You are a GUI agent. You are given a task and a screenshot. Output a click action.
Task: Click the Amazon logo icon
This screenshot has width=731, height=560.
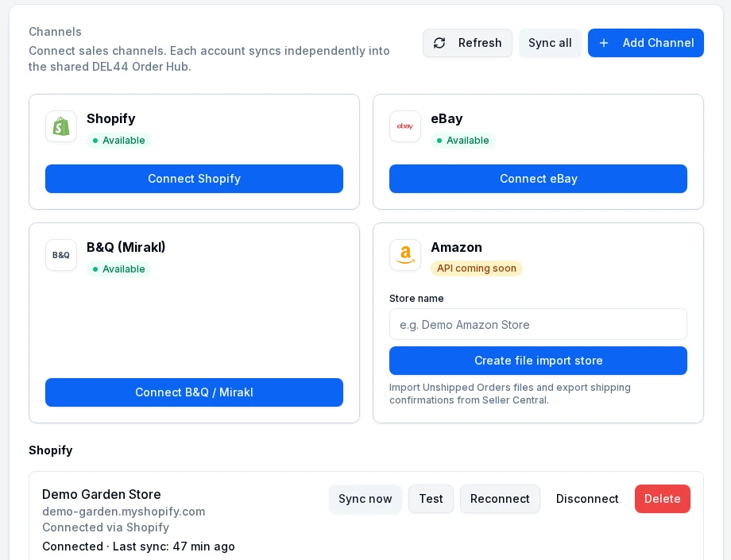point(405,255)
